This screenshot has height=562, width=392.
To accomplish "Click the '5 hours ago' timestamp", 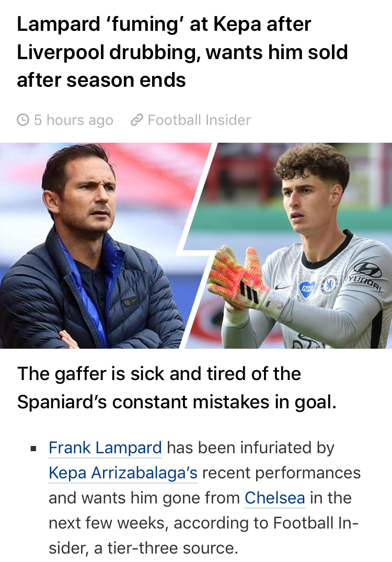I will click(x=73, y=120).
